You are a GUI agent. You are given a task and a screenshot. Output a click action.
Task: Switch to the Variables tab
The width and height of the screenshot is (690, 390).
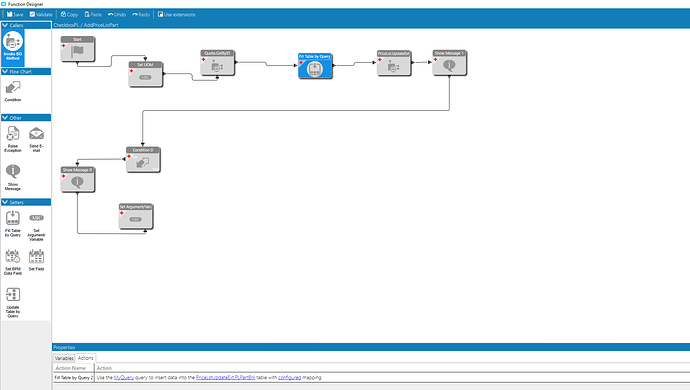click(x=64, y=358)
